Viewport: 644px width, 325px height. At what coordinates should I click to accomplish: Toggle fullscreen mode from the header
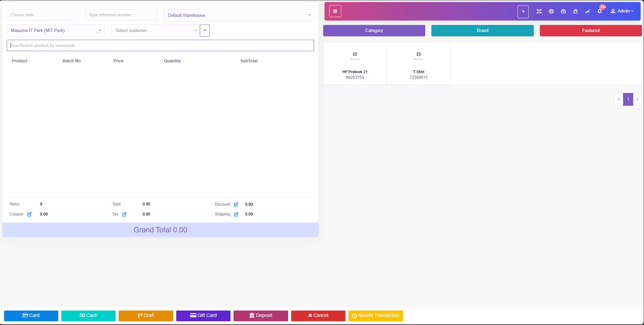click(539, 11)
